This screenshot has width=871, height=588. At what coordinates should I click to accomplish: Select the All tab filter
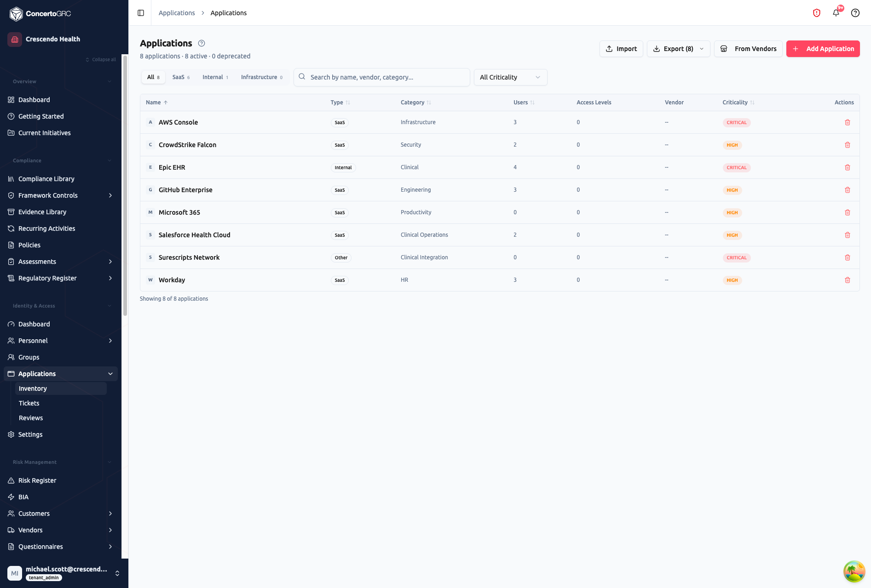point(153,77)
